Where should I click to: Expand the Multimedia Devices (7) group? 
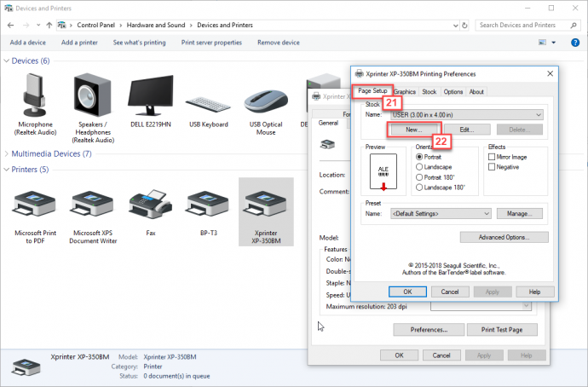(6, 153)
